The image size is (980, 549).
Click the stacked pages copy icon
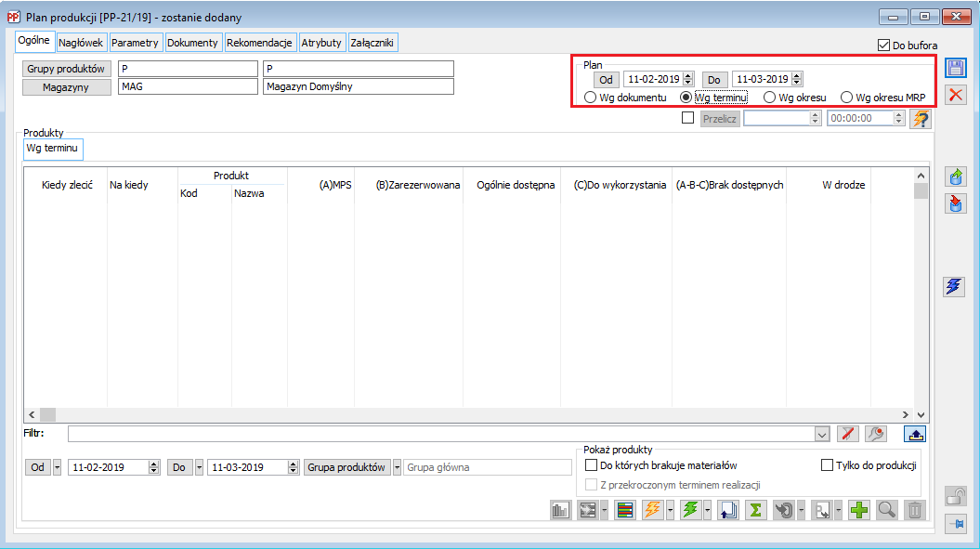point(728,510)
